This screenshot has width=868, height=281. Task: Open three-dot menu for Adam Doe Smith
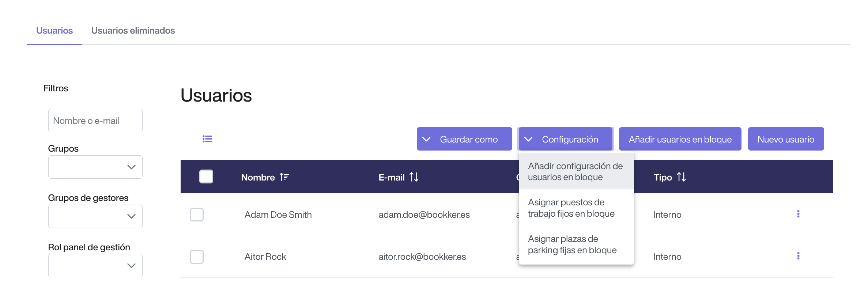tap(798, 214)
